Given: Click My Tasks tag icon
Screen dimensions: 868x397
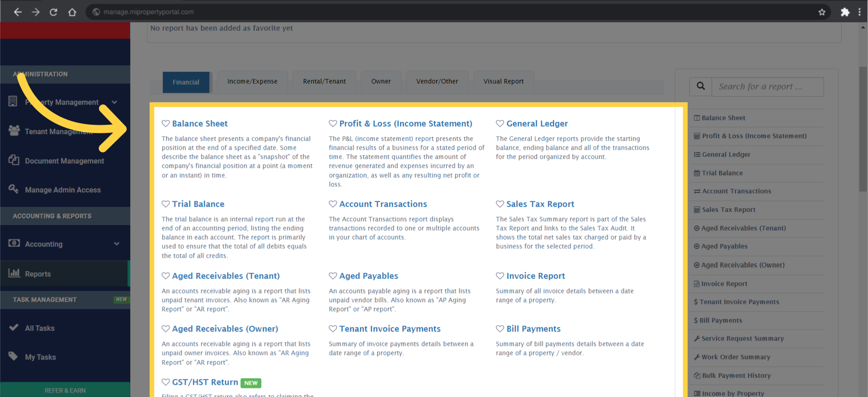Looking at the screenshot, I should [14, 356].
